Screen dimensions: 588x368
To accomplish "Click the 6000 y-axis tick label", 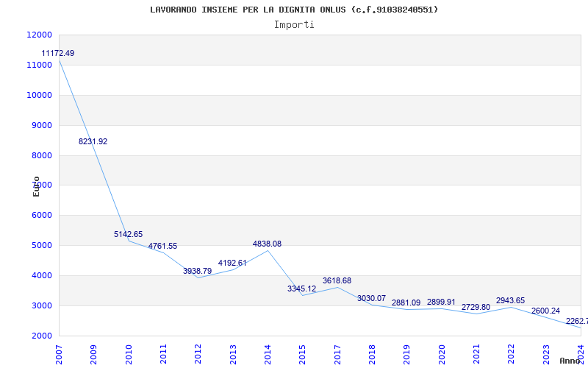I will (41, 216).
